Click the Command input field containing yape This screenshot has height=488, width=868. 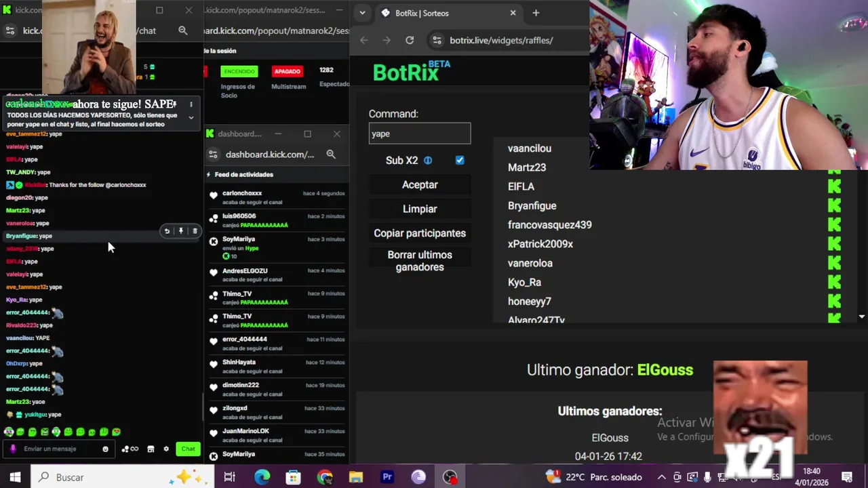pyautogui.click(x=420, y=134)
